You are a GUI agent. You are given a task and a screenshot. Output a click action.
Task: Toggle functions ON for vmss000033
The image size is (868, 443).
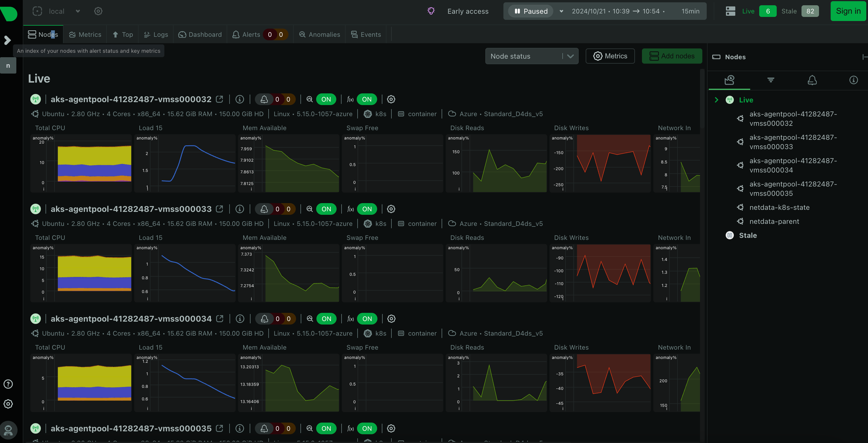367,209
